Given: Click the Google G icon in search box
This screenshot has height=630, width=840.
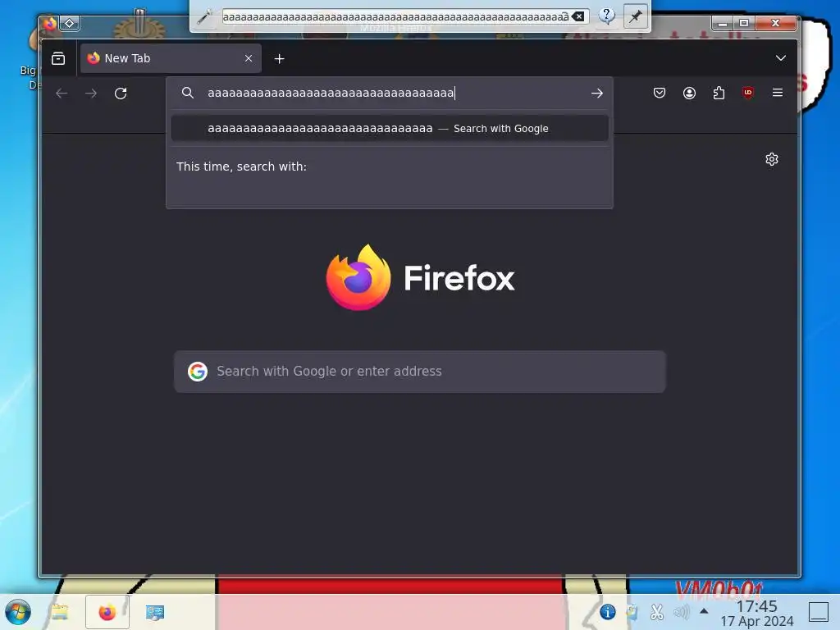Looking at the screenshot, I should point(197,372).
